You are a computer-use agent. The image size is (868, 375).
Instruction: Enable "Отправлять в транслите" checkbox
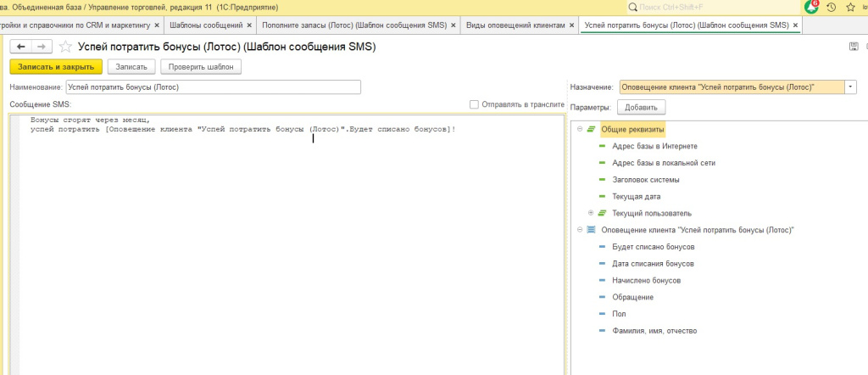pyautogui.click(x=475, y=104)
